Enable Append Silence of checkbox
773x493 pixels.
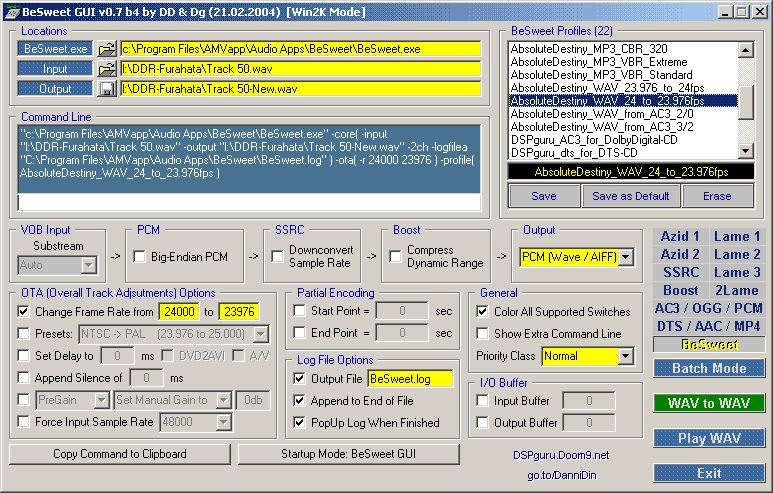pos(23,378)
